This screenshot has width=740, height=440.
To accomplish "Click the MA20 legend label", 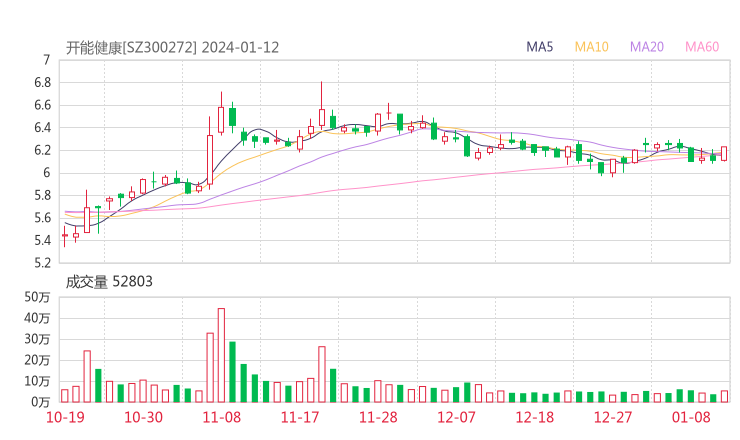I will (x=647, y=47).
